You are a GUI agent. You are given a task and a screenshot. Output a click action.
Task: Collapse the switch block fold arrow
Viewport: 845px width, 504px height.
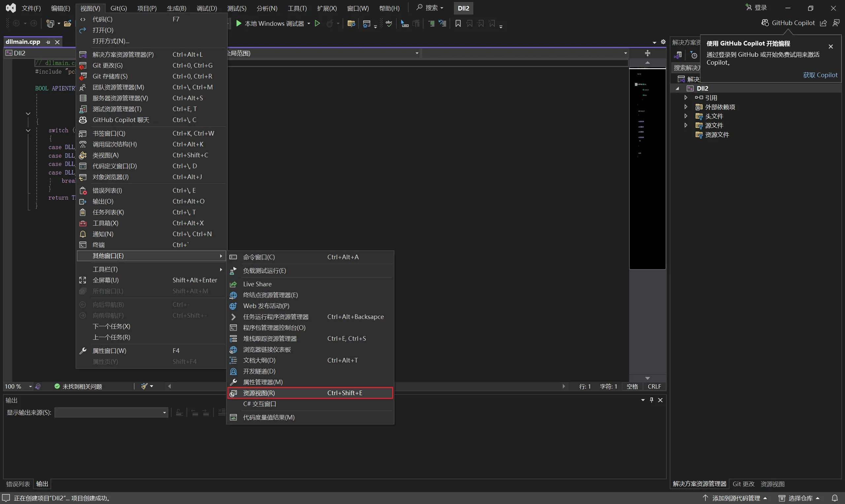coord(28,130)
